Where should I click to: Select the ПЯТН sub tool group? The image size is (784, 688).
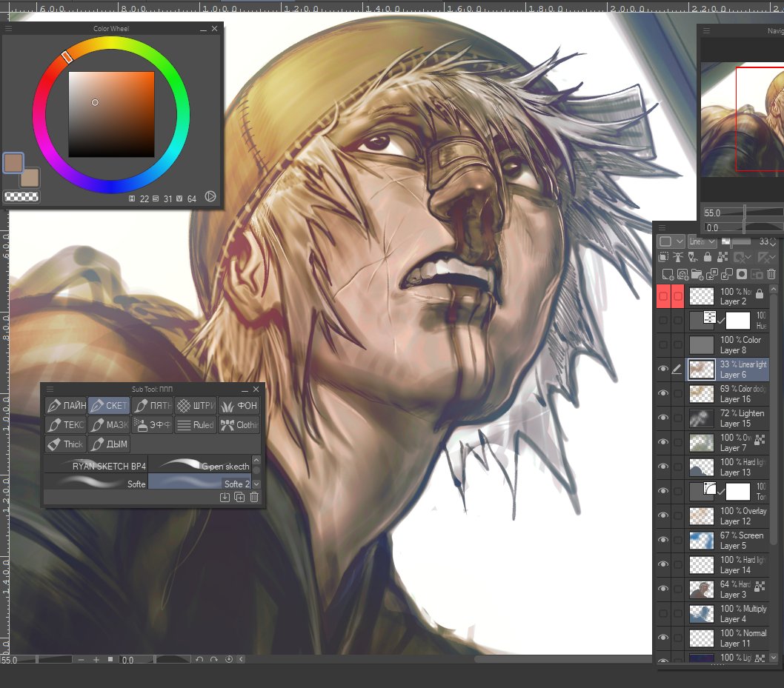pos(153,405)
